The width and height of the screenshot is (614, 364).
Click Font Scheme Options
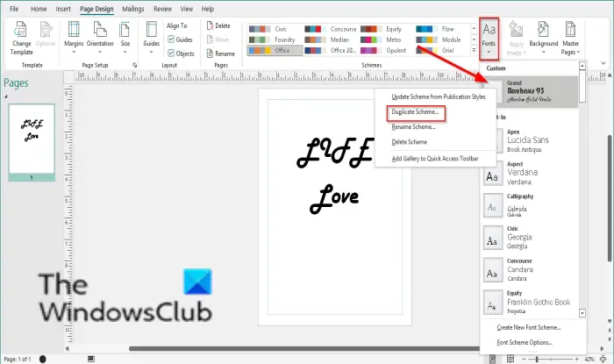(525, 342)
